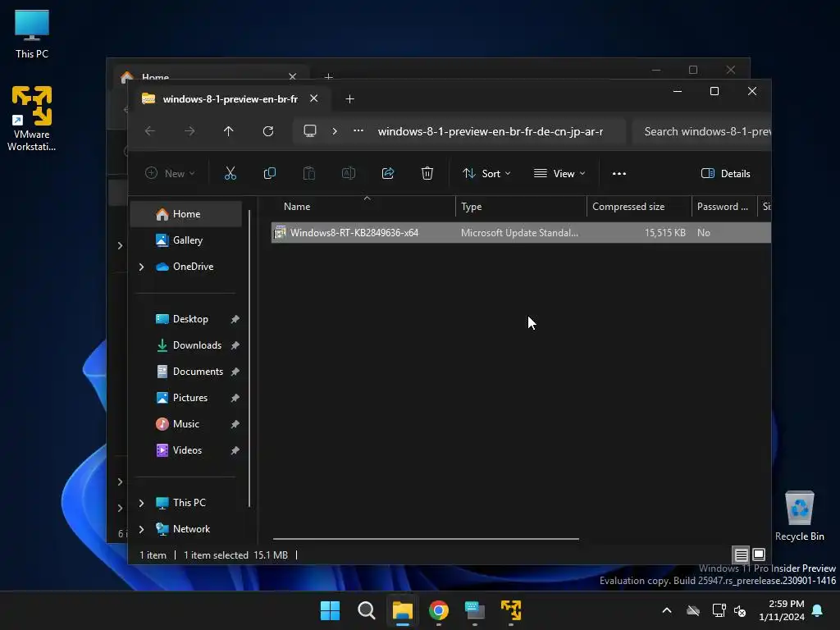Click the Cut scissors icon
840x630 pixels.
coord(230,173)
